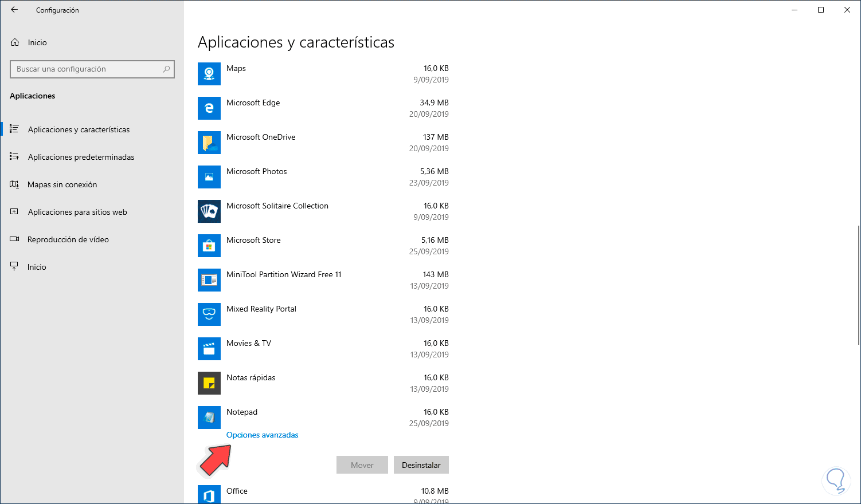861x504 pixels.
Task: Click the Microsoft Photos app icon
Action: pos(209,177)
